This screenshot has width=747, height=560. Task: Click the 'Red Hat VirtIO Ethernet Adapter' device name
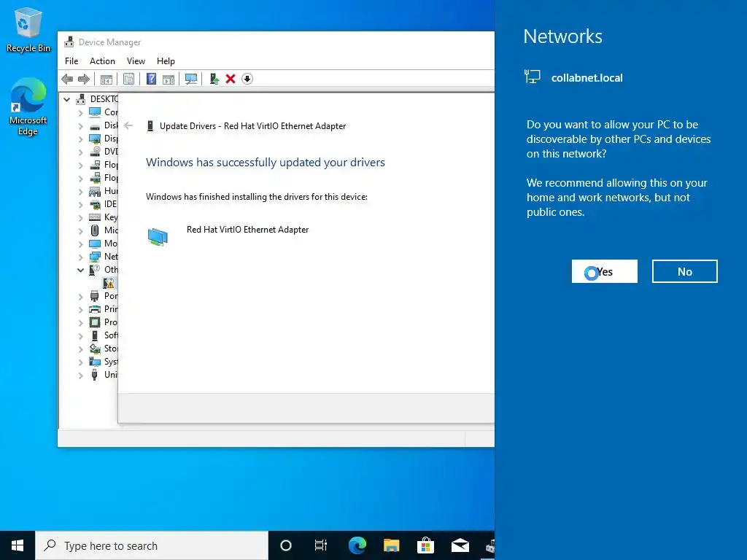248,230
